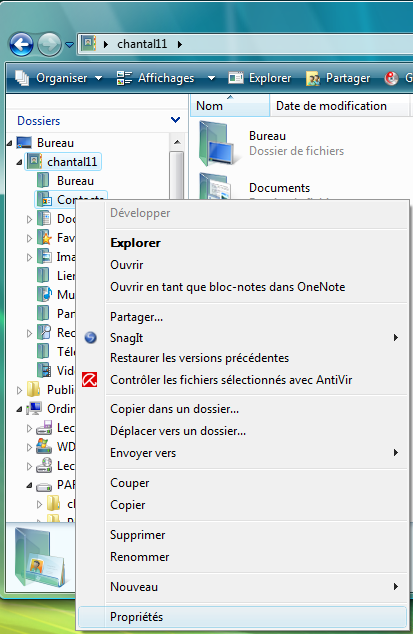Viewport: 413px width, 634px height.
Task: Click the chantal11 user icon in address bar
Action: coord(89,43)
